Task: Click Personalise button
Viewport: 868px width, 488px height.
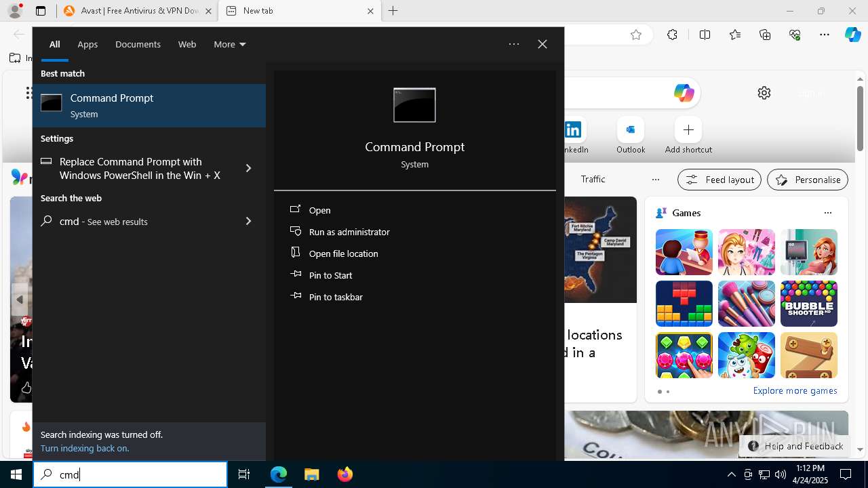Action: tap(808, 180)
